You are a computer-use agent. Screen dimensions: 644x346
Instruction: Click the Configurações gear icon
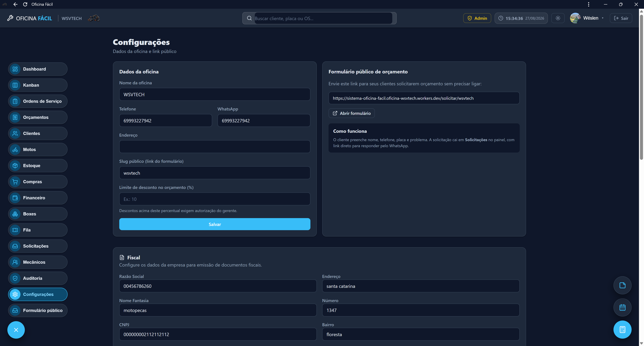point(15,294)
